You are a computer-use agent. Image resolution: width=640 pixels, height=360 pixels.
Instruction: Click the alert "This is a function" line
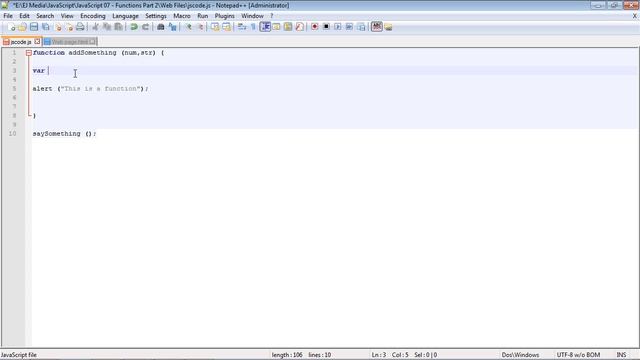point(91,89)
